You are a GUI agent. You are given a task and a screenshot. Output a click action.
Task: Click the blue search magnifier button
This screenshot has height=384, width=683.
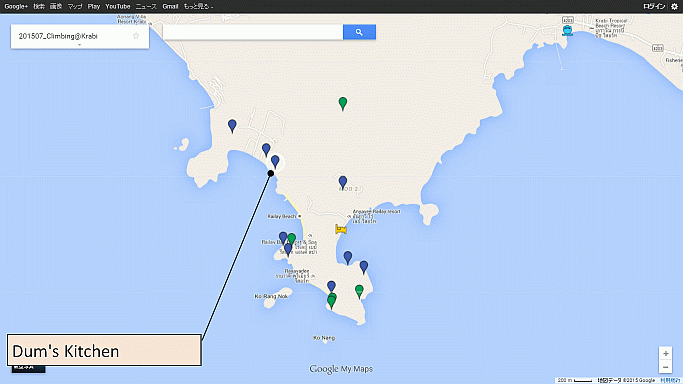click(359, 32)
